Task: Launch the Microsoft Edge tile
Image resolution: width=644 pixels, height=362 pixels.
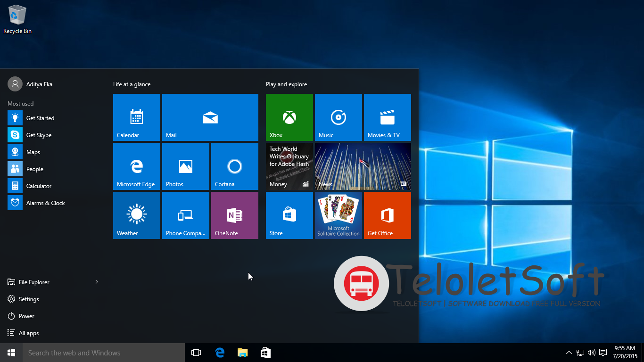Action: 137,166
